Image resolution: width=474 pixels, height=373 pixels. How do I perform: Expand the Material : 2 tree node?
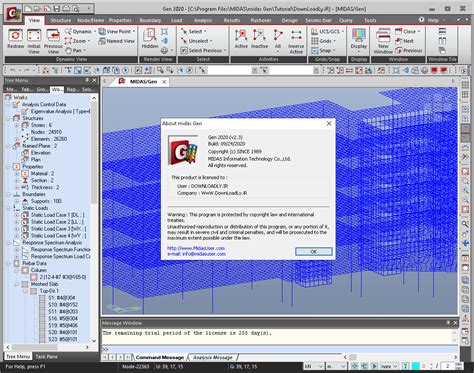[17, 173]
